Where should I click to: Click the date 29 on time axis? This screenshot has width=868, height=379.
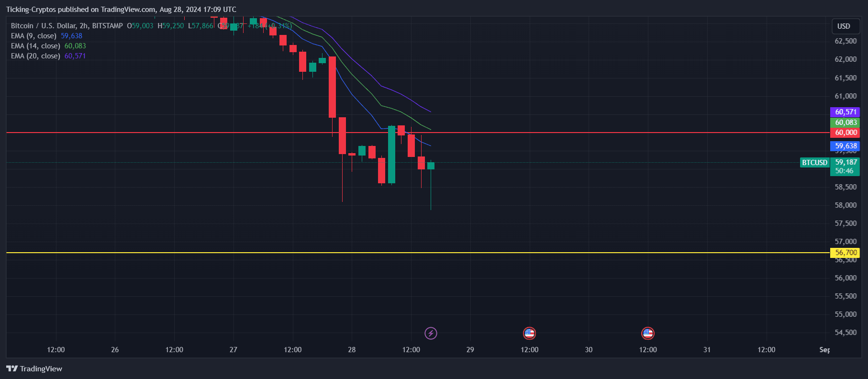pyautogui.click(x=470, y=350)
